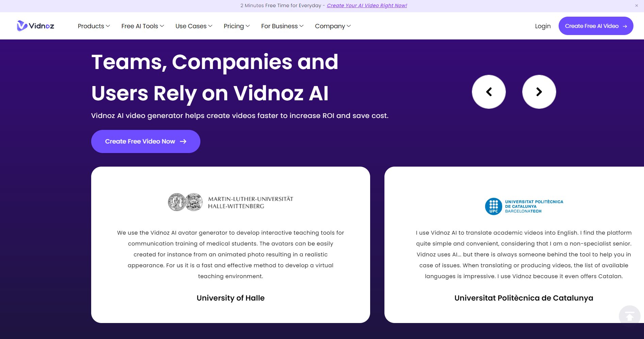Image resolution: width=644 pixels, height=339 pixels.
Task: Expand the Company chevron menu
Action: (333, 26)
